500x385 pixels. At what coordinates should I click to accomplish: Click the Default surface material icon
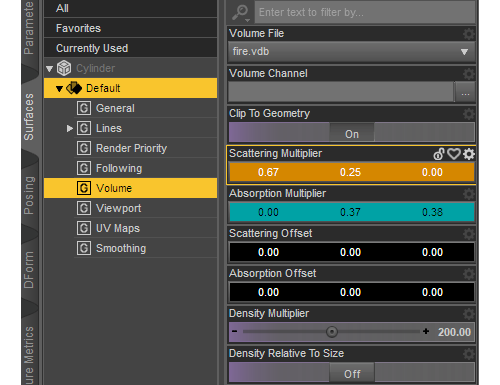coord(74,88)
